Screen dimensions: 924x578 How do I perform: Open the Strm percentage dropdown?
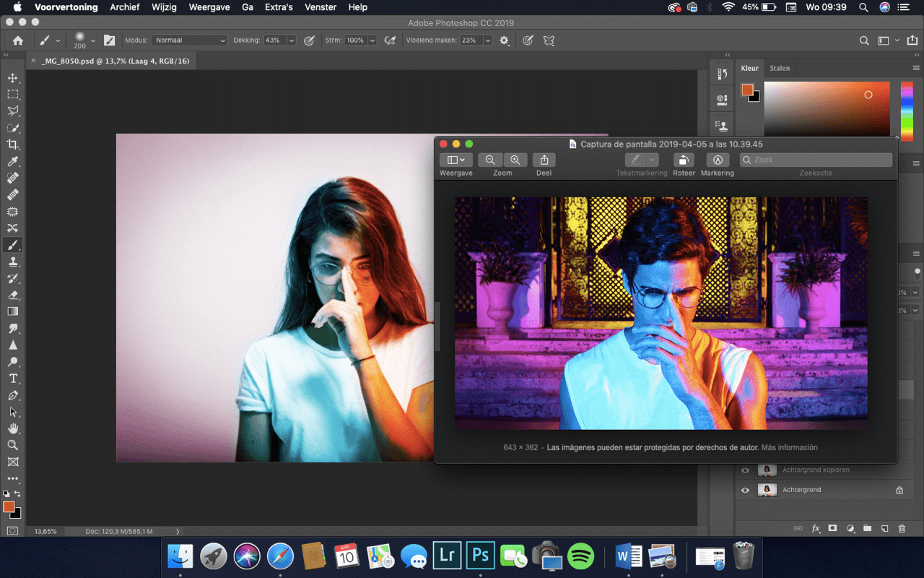pyautogui.click(x=372, y=40)
